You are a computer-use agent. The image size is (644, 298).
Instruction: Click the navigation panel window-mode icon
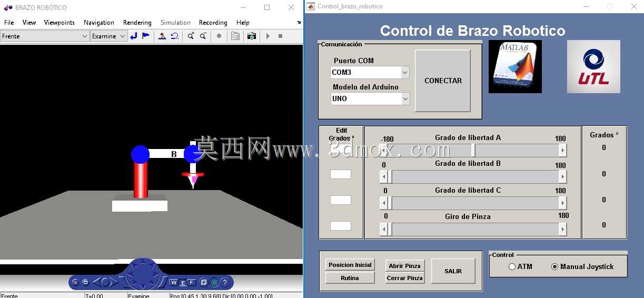[x=85, y=282]
